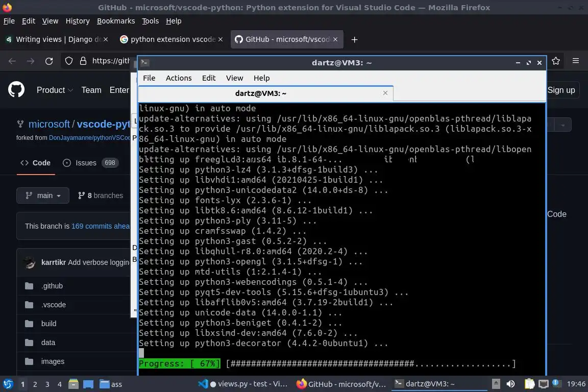This screenshot has height=392, width=588.
Task: Open the data folder
Action: (48, 342)
